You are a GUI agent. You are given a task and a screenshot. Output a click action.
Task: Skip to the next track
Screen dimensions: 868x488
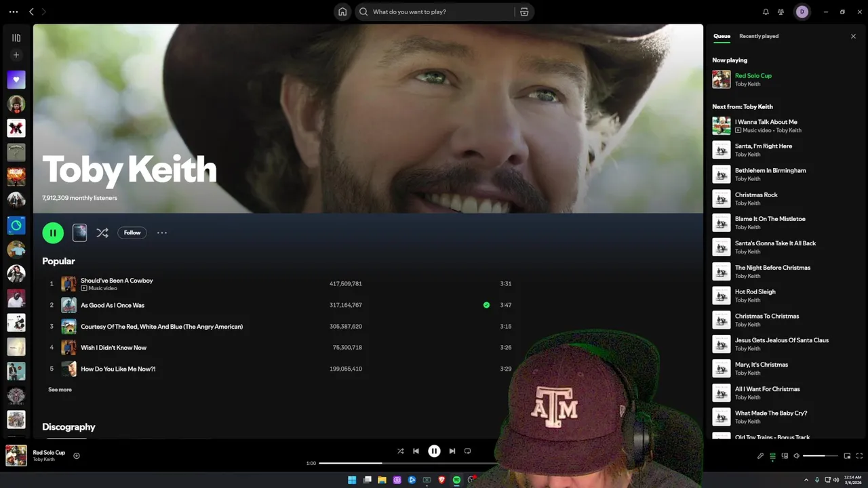(452, 451)
